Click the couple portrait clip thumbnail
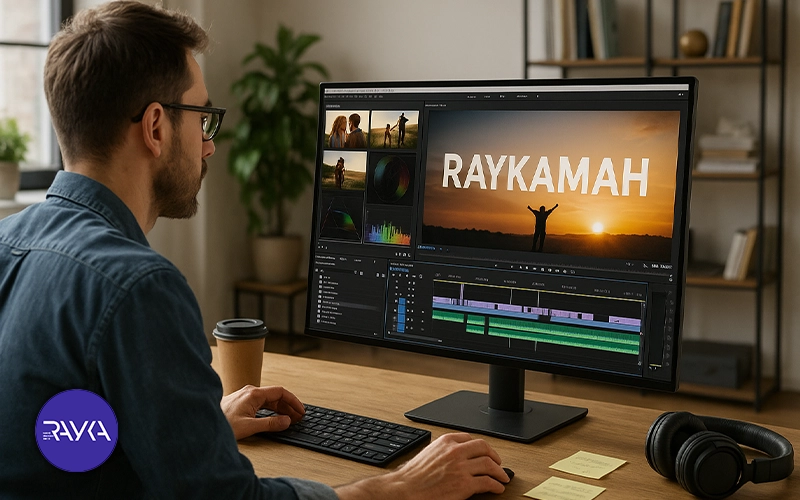Viewport: 800px width, 500px height. click(x=347, y=130)
